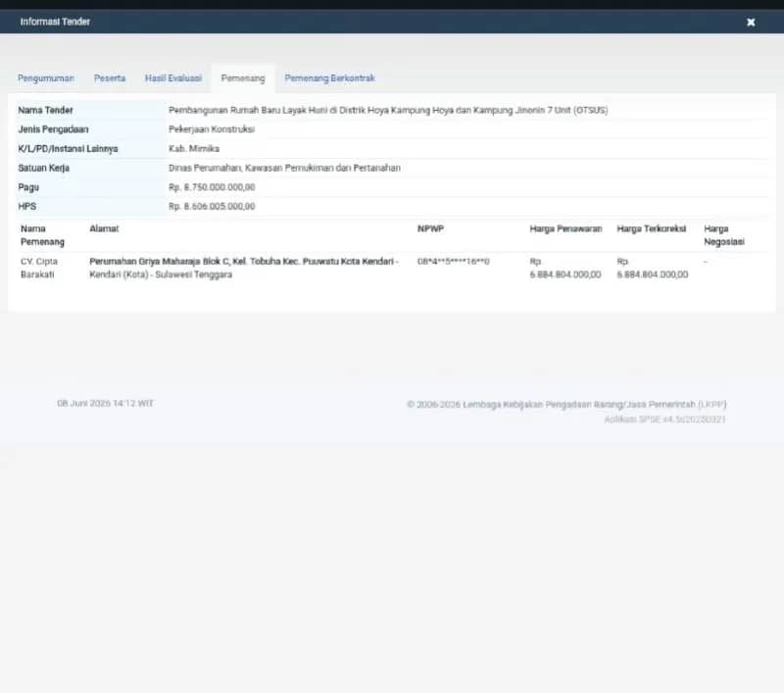Select the tender name text Pembangunan Rumah Baru Layak Huni
The image size is (784, 693).
(x=388, y=110)
